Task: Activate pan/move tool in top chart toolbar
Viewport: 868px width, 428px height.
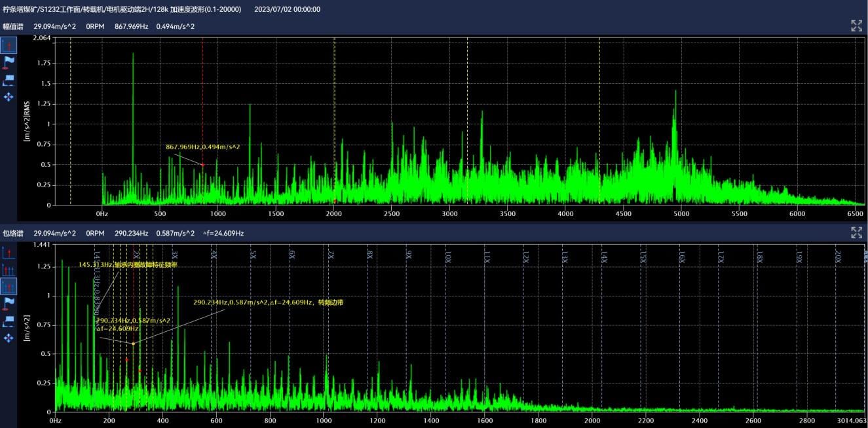Action: click(9, 97)
